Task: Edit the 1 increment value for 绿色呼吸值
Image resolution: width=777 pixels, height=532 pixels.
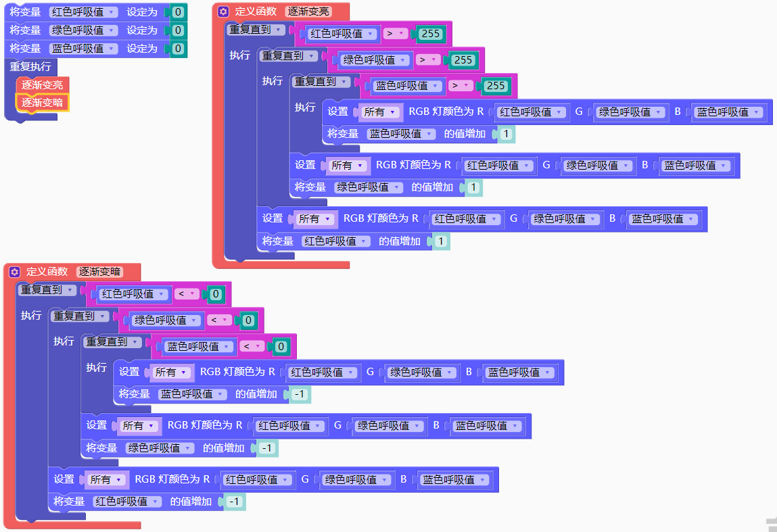Action: [x=473, y=187]
